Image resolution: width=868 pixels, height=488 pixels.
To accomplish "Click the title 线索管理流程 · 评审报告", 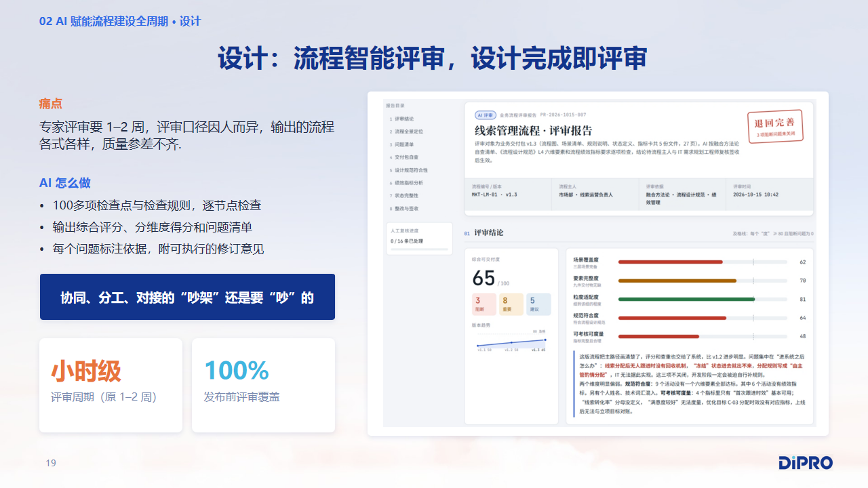I will click(533, 131).
